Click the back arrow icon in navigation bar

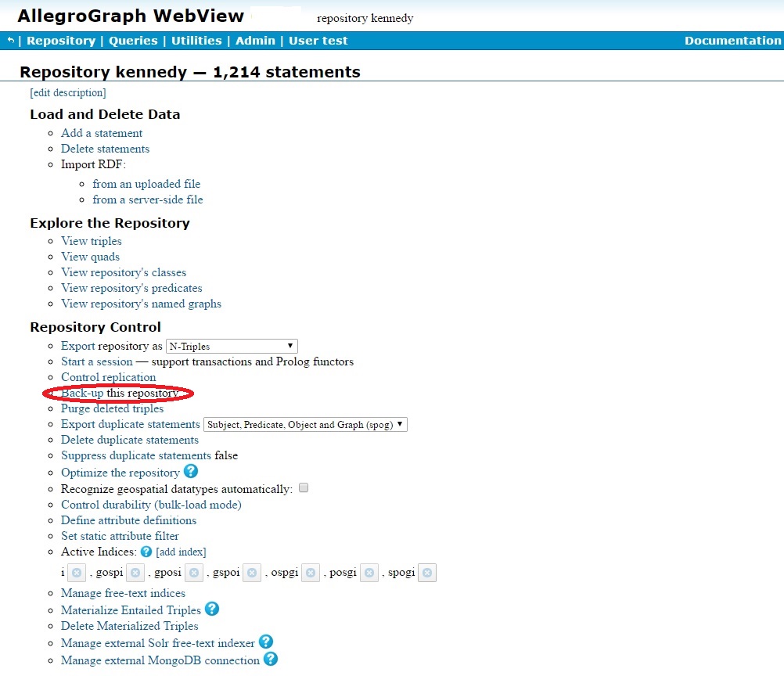coord(11,41)
